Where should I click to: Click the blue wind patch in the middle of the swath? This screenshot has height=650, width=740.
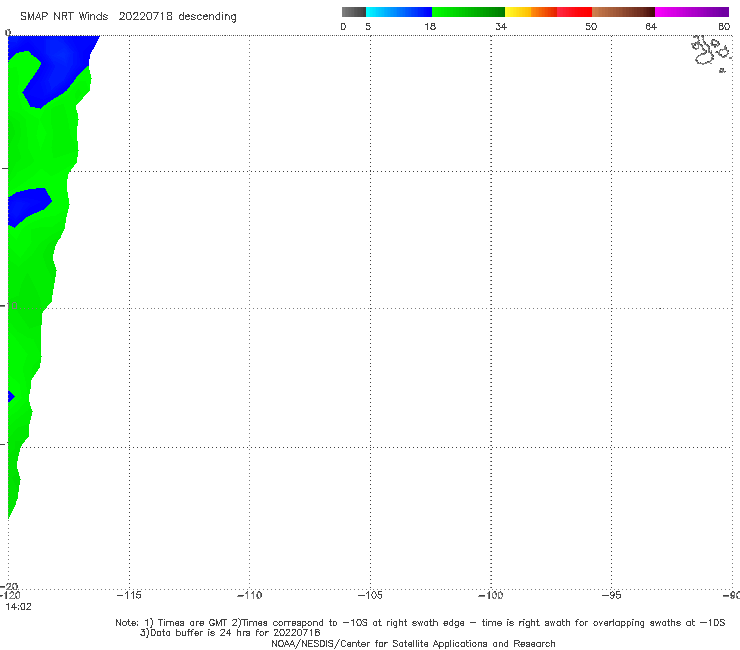(x=29, y=206)
